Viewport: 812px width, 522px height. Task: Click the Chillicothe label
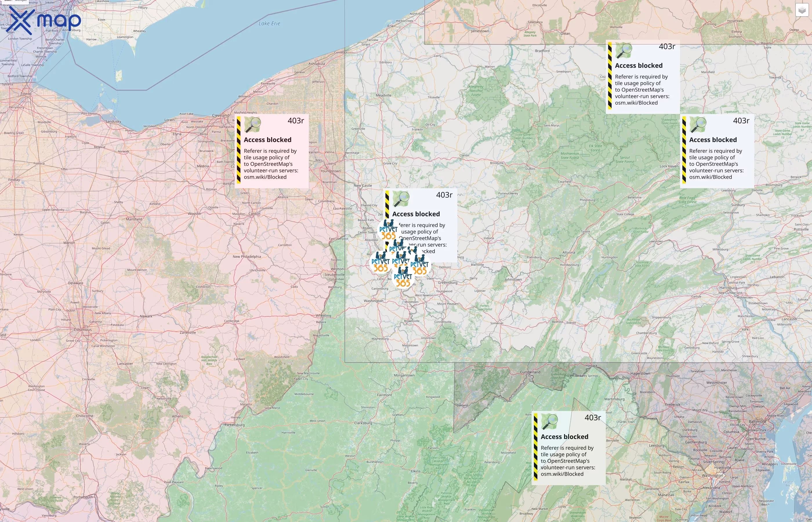pos(84,416)
